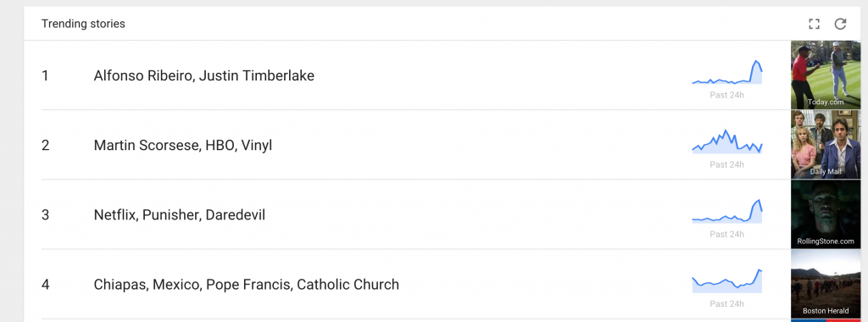This screenshot has width=868, height=322.
Task: Click rank number 4 in list
Action: (x=46, y=285)
